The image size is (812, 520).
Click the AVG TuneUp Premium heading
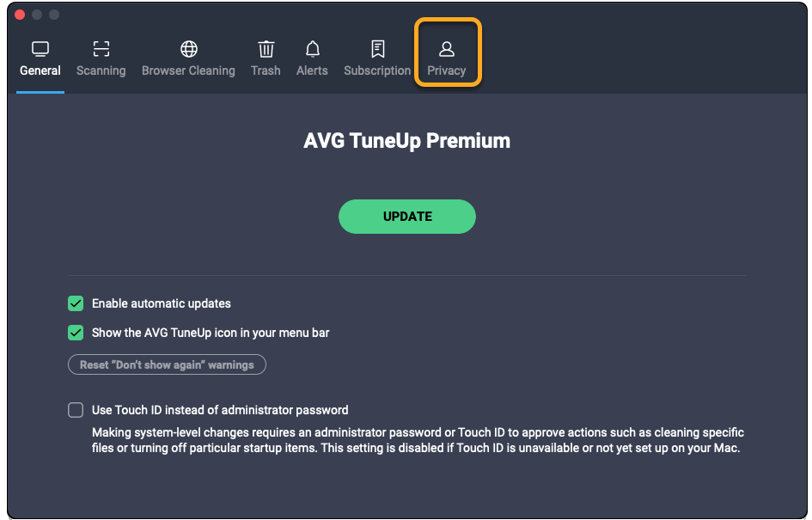pos(406,141)
